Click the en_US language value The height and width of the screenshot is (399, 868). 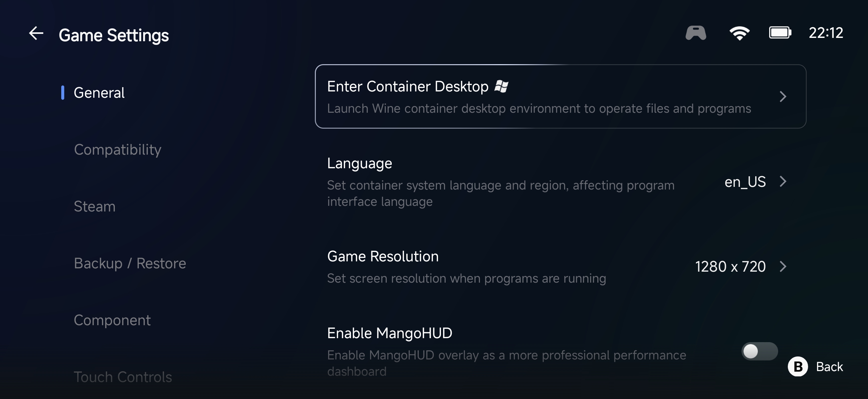pos(745,182)
